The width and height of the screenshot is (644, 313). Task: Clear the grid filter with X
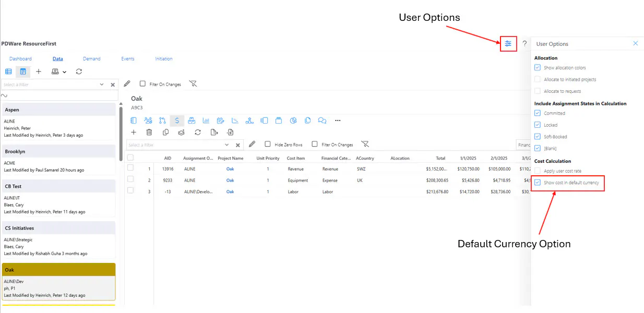click(x=238, y=145)
